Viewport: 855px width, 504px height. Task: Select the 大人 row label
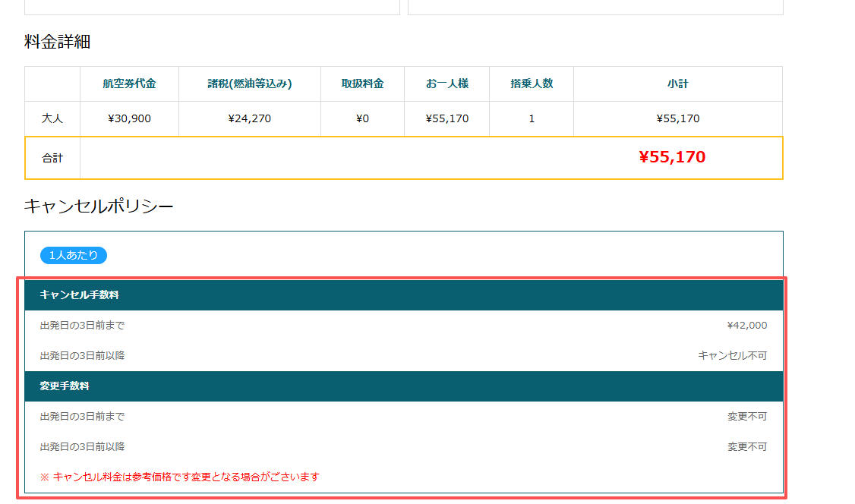pyautogui.click(x=52, y=119)
